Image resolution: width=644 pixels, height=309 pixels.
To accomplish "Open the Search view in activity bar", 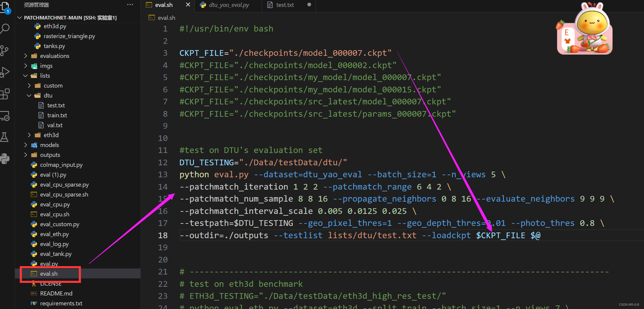I will (5, 28).
